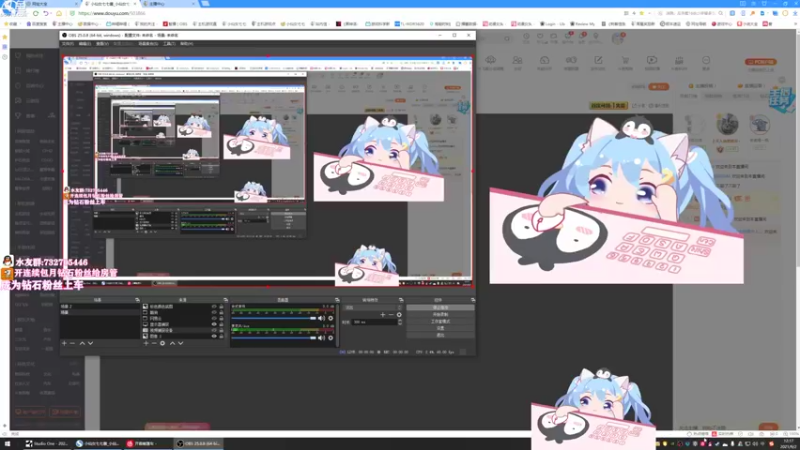Open the 查看 menu in OBS
800x450 pixels.
click(x=103, y=44)
